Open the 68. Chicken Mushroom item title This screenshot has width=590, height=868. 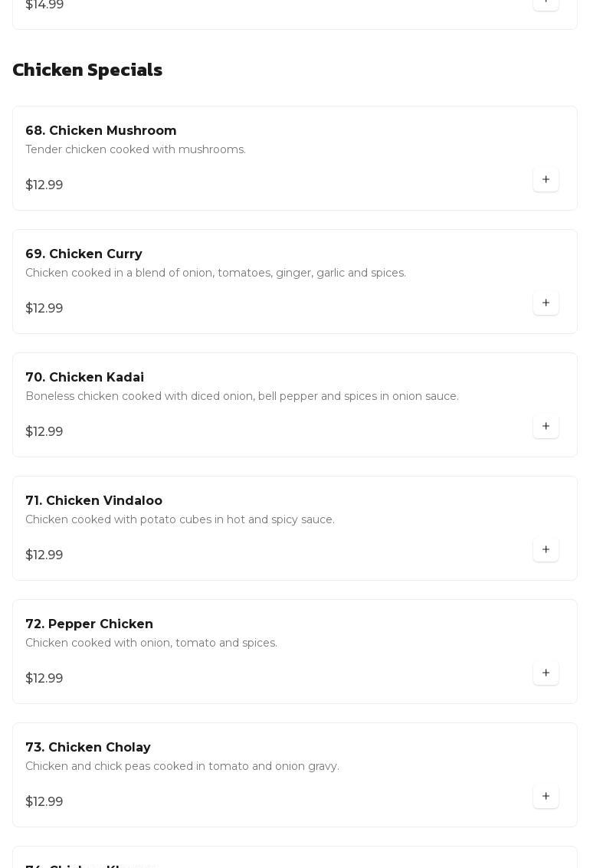101,131
